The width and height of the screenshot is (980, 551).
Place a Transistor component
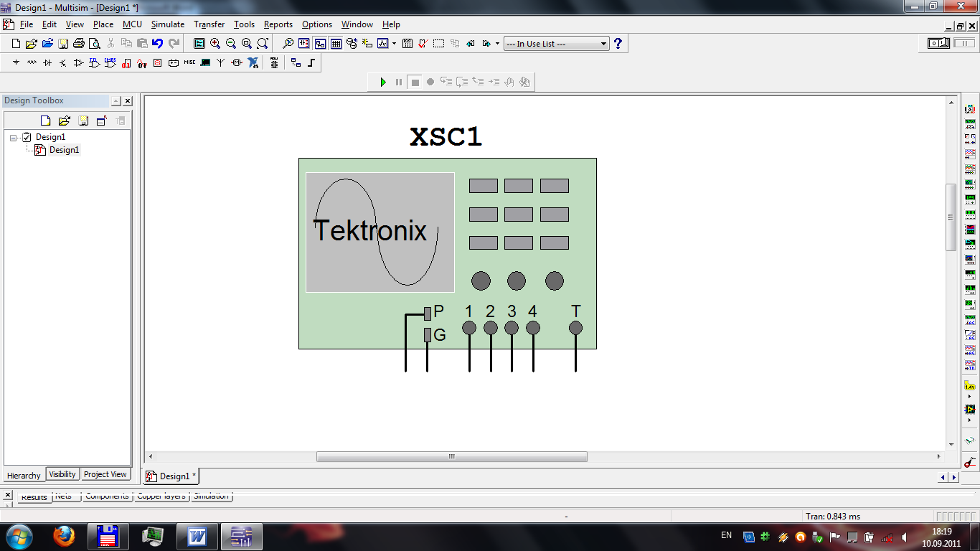[x=63, y=63]
